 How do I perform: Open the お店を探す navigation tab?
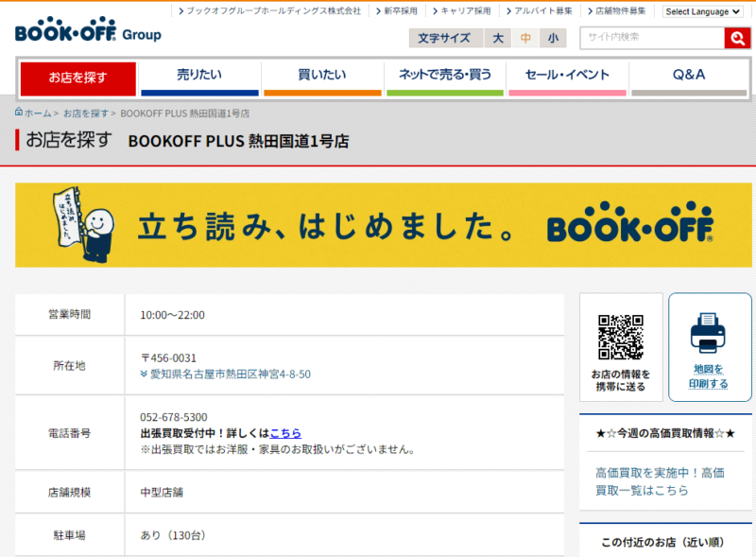point(78,78)
